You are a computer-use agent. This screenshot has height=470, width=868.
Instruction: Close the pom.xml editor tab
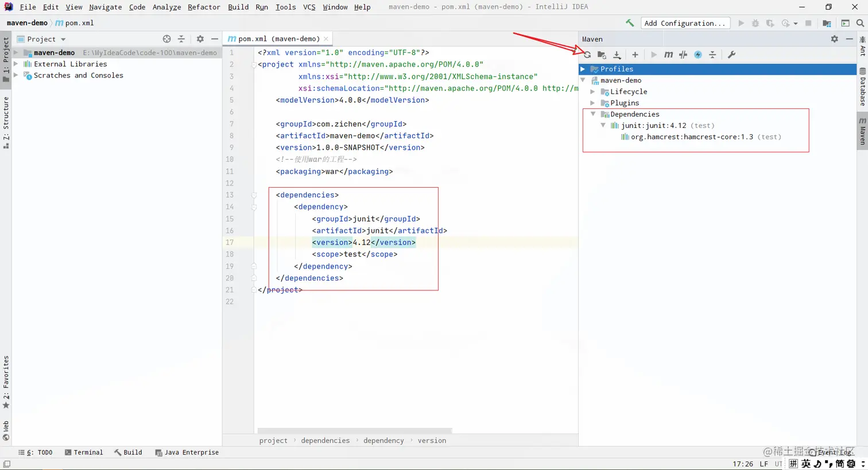[326, 39]
